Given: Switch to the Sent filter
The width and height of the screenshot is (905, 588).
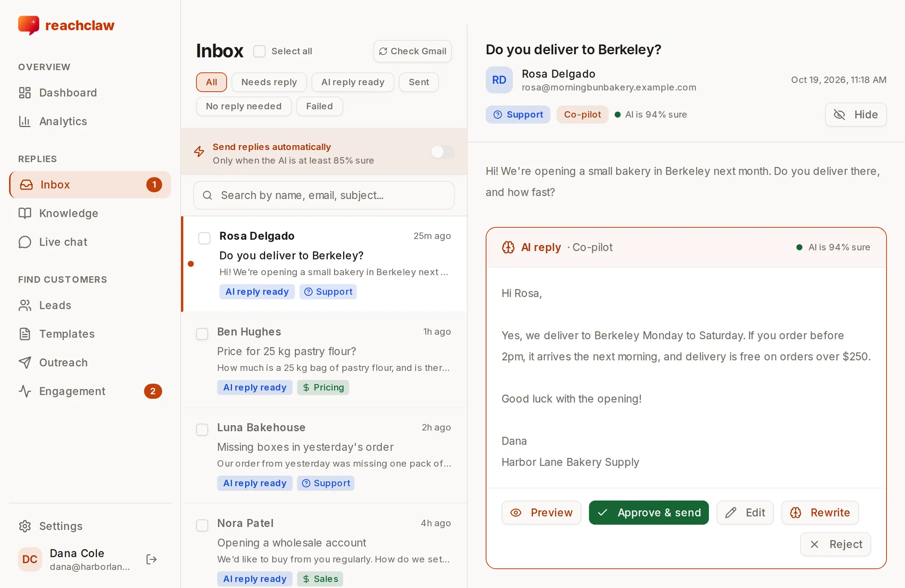Looking at the screenshot, I should click(419, 82).
